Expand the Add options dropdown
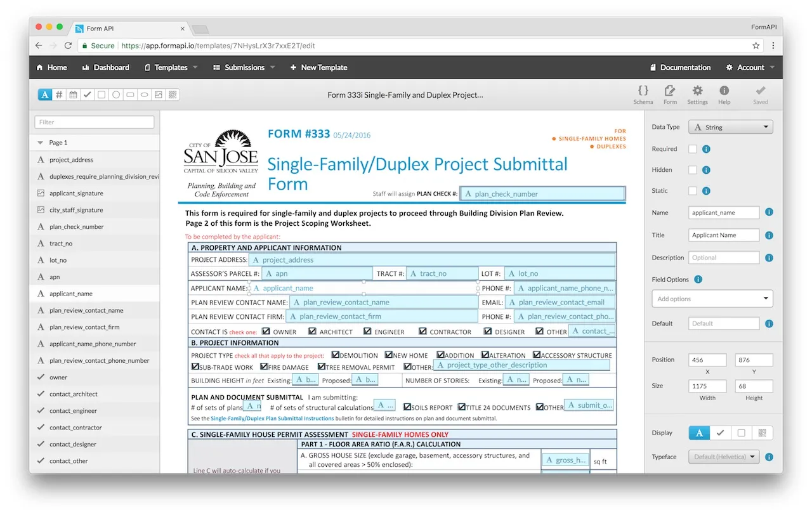The image size is (812, 515). 712,299
